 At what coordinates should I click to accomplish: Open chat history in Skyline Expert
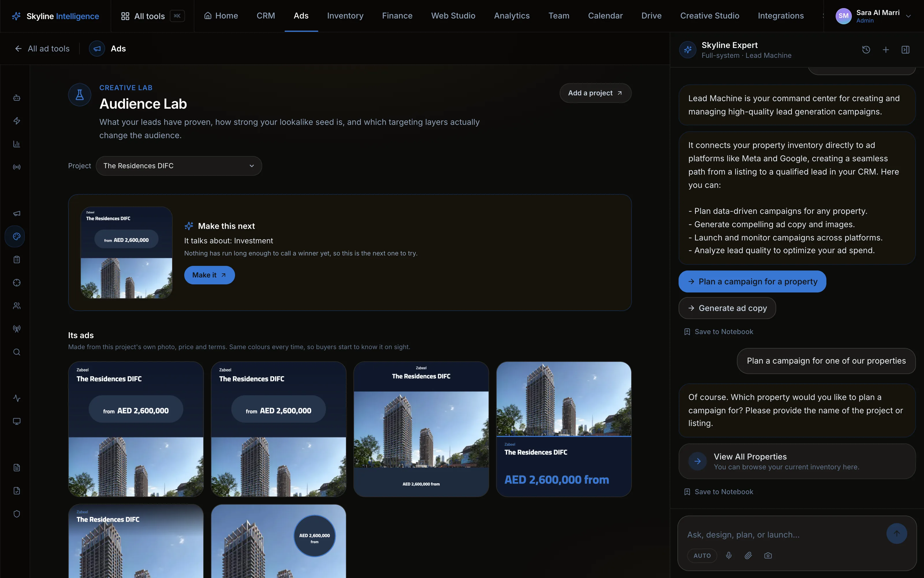[866, 50]
